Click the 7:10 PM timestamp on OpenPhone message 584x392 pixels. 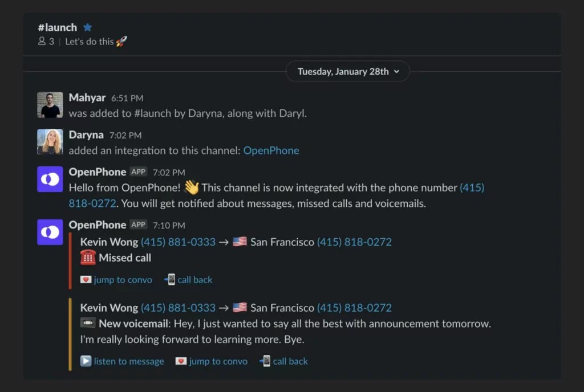point(169,226)
